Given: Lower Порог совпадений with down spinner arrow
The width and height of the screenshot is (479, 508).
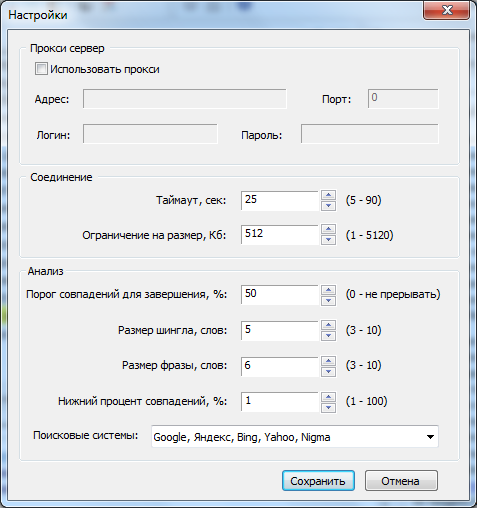Looking at the screenshot, I should pyautogui.click(x=328, y=300).
